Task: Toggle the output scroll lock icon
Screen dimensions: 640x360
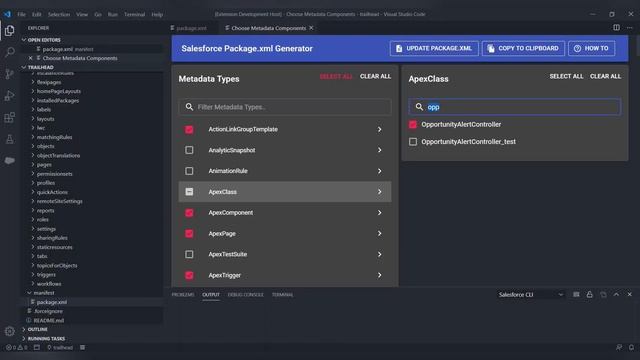Action: (x=589, y=294)
